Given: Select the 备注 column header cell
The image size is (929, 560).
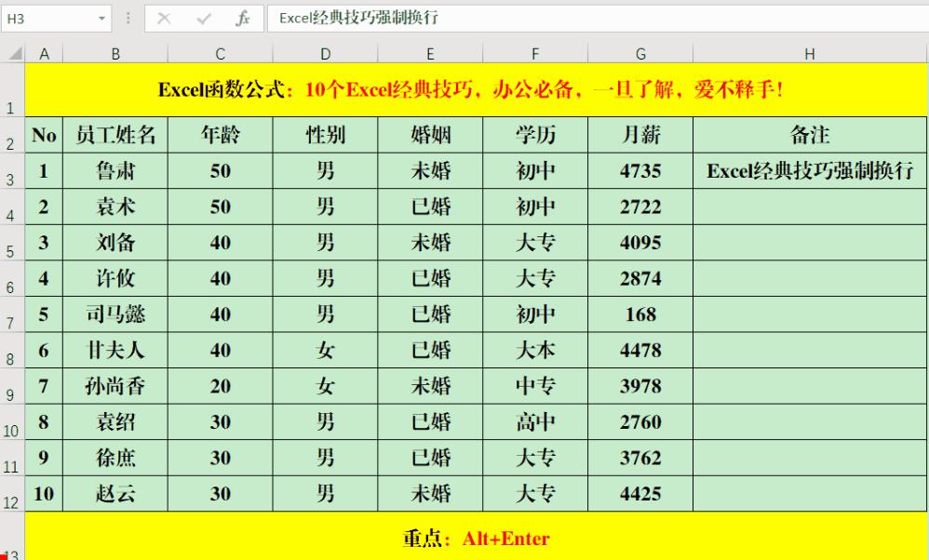Looking at the screenshot, I should pos(809,135).
